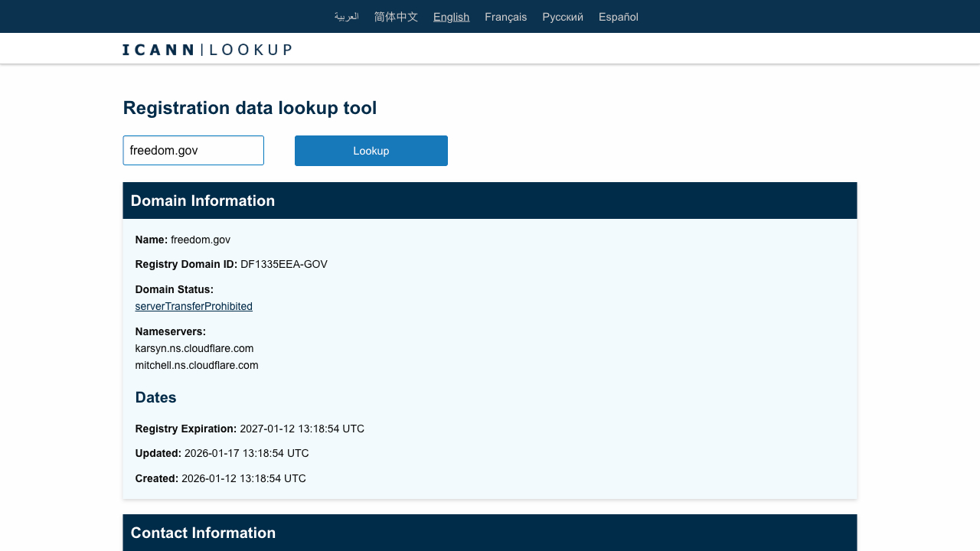Choose English in the language bar

click(451, 17)
